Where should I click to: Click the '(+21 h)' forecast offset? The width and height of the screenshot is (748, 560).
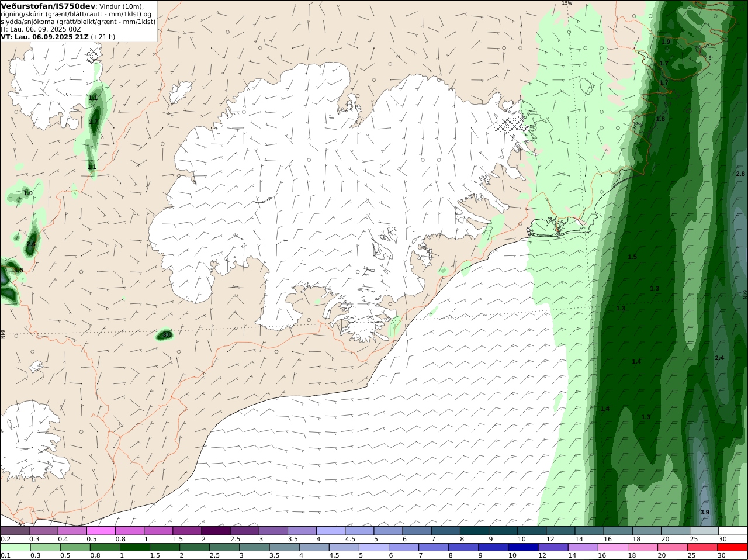pos(103,36)
